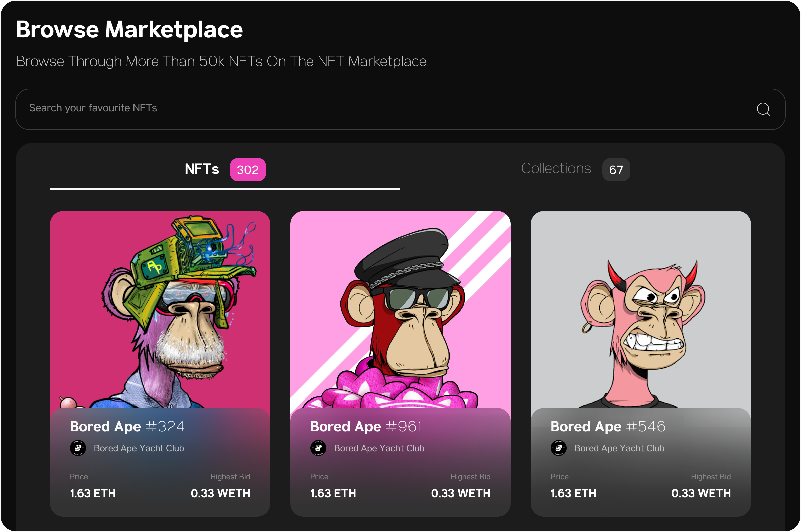Switch to the Collections tab
The height and width of the screenshot is (532, 801).
coord(556,169)
